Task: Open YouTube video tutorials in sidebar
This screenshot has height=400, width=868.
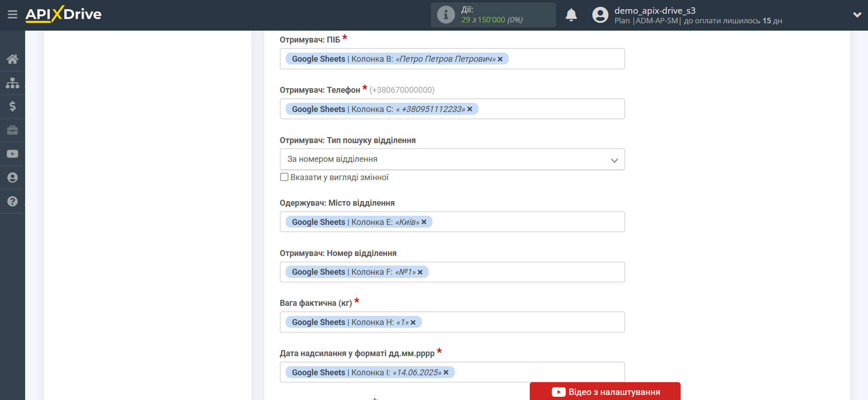Action: 12,154
